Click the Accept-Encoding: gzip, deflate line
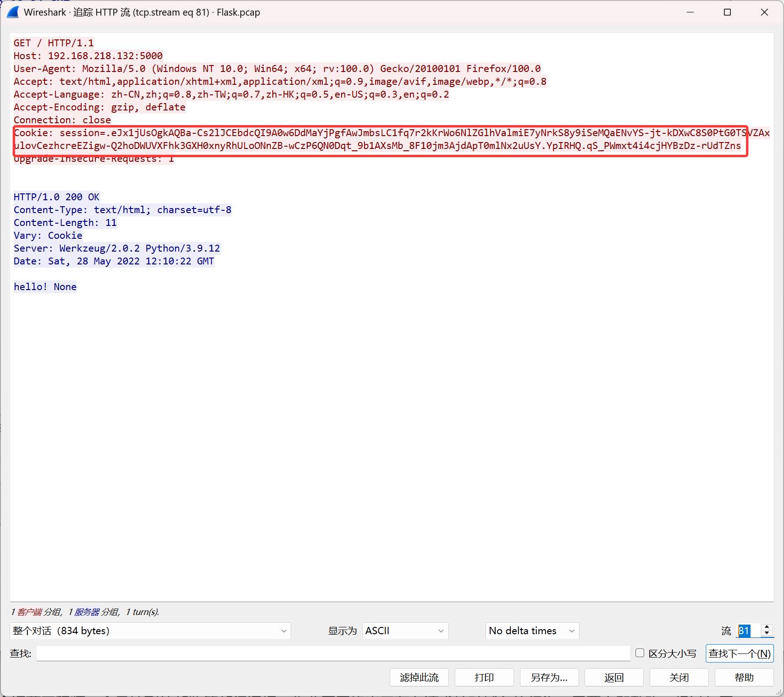The image size is (784, 697). [x=99, y=107]
